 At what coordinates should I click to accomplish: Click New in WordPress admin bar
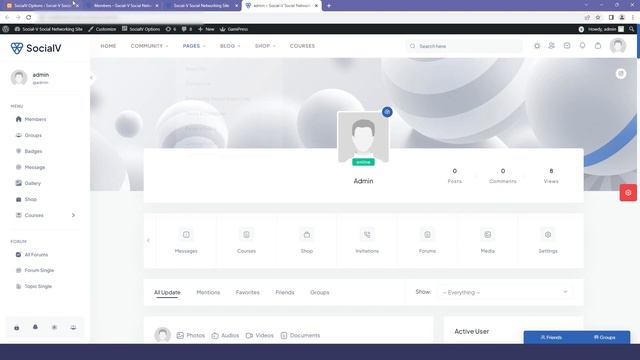click(206, 29)
